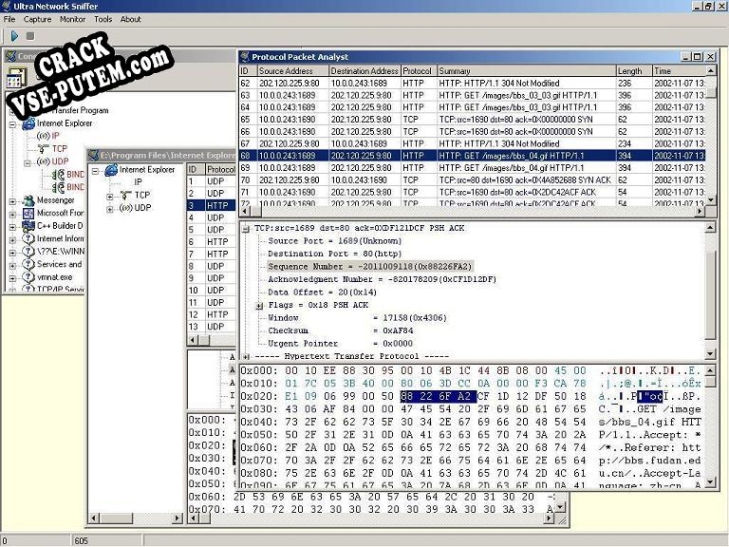The width and height of the screenshot is (729, 547).
Task: Select packet 62 HTTP/1.1 304 Not Modified row
Action: tap(472, 83)
